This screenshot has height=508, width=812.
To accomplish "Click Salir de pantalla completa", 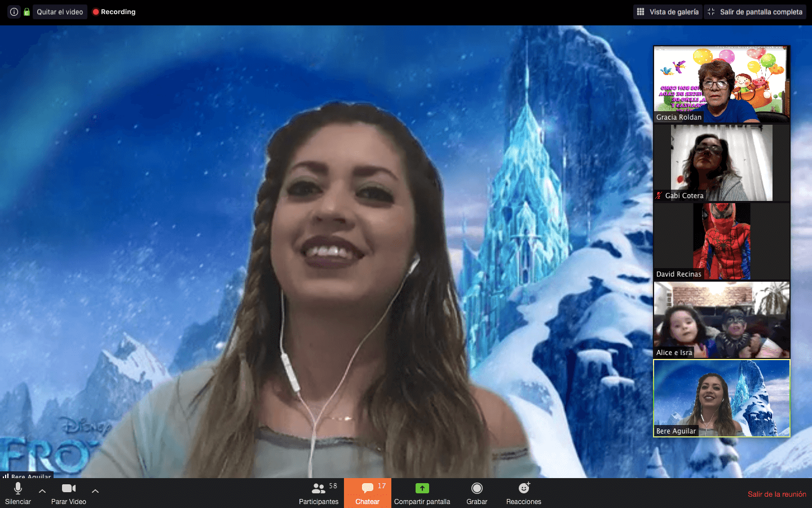I will click(x=755, y=12).
